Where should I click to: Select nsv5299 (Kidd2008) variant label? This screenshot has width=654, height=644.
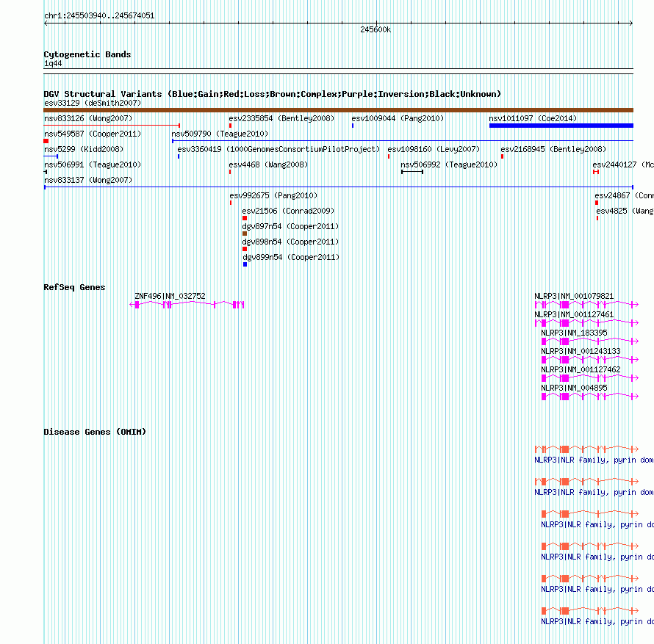click(x=84, y=149)
